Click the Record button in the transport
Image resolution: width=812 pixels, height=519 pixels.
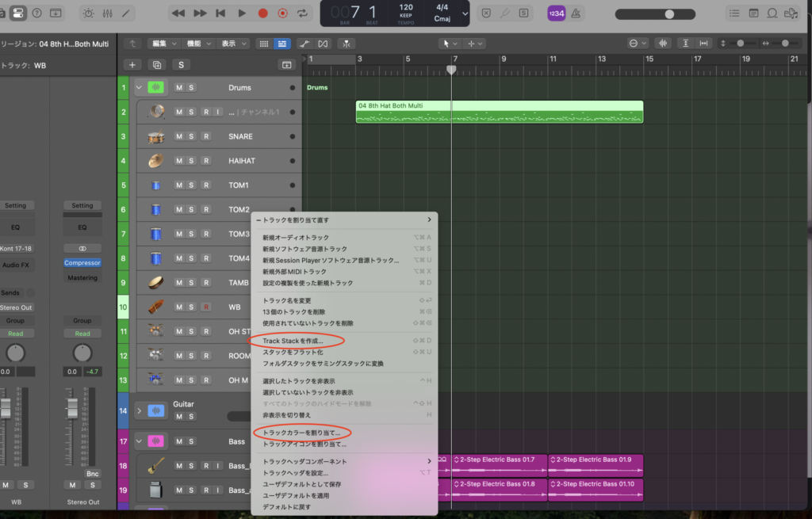coord(262,13)
